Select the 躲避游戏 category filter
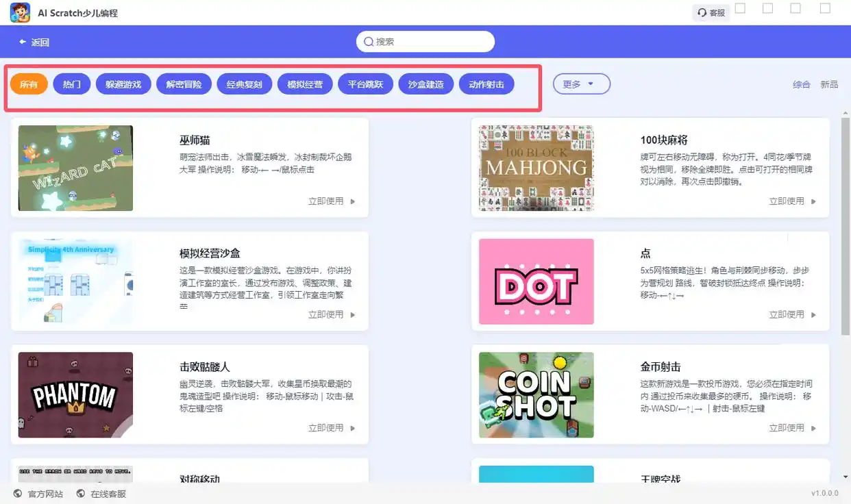Screen dimensions: 851x504 pyautogui.click(x=123, y=84)
